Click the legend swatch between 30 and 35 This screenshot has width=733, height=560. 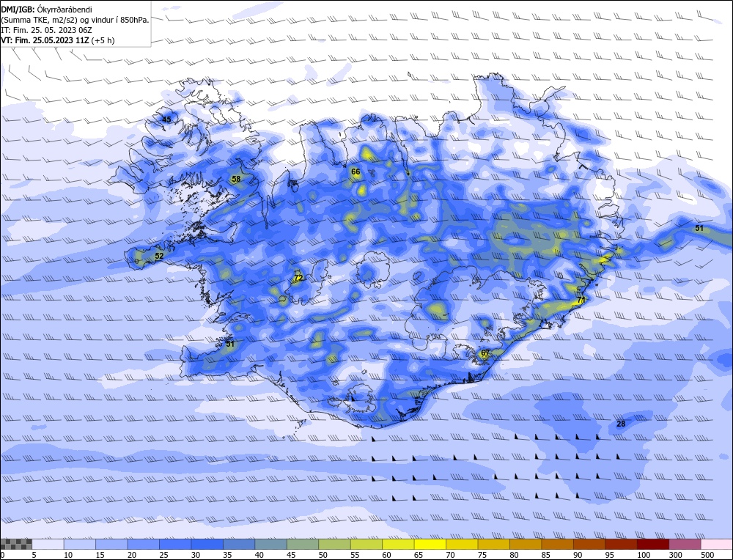207,544
